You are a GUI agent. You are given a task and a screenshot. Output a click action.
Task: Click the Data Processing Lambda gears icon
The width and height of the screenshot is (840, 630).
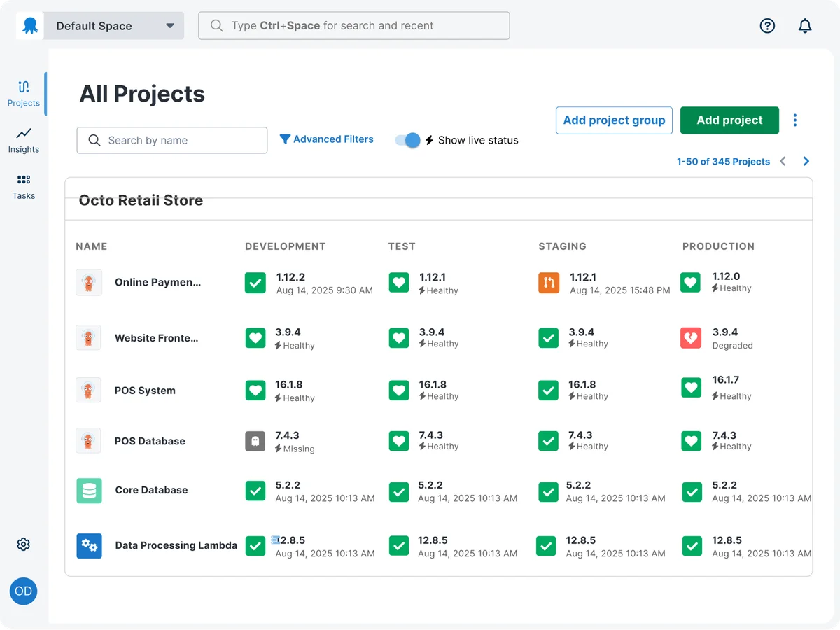[x=89, y=545]
